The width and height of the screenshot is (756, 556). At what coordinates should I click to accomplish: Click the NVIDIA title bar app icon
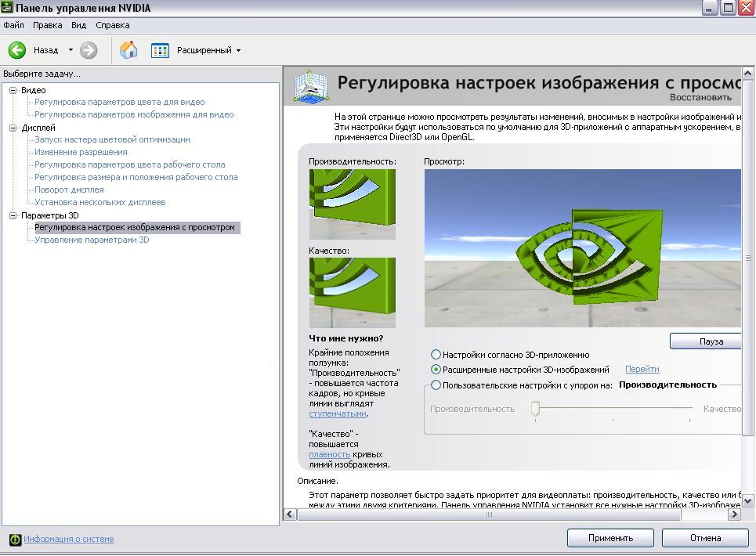pyautogui.click(x=7, y=8)
